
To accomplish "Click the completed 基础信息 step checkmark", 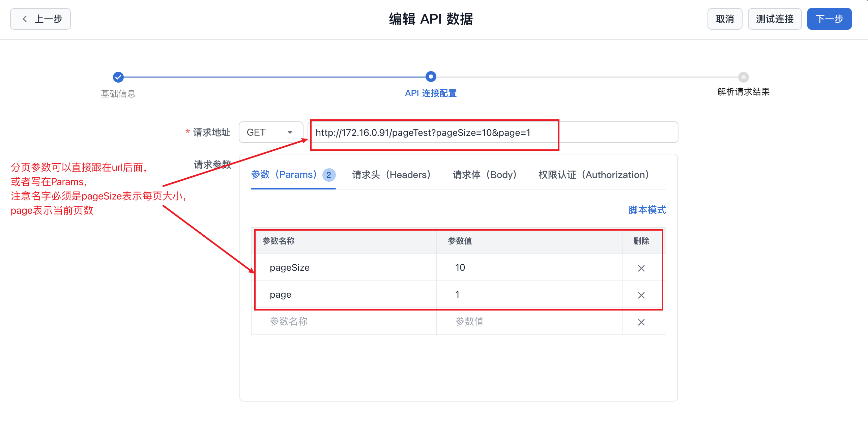I will coord(118,77).
